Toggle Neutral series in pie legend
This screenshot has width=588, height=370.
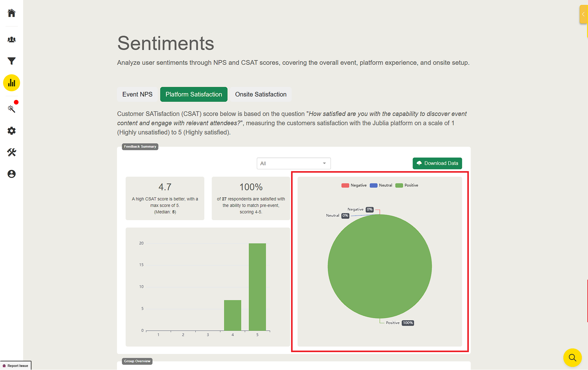[x=381, y=185]
